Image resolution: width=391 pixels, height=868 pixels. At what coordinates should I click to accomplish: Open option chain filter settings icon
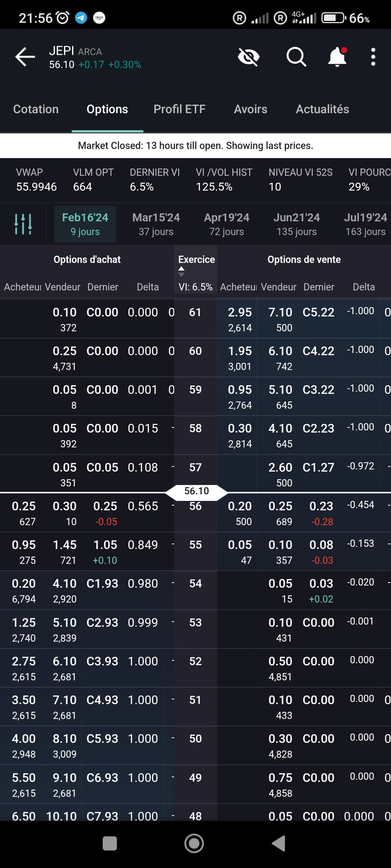[x=23, y=224]
